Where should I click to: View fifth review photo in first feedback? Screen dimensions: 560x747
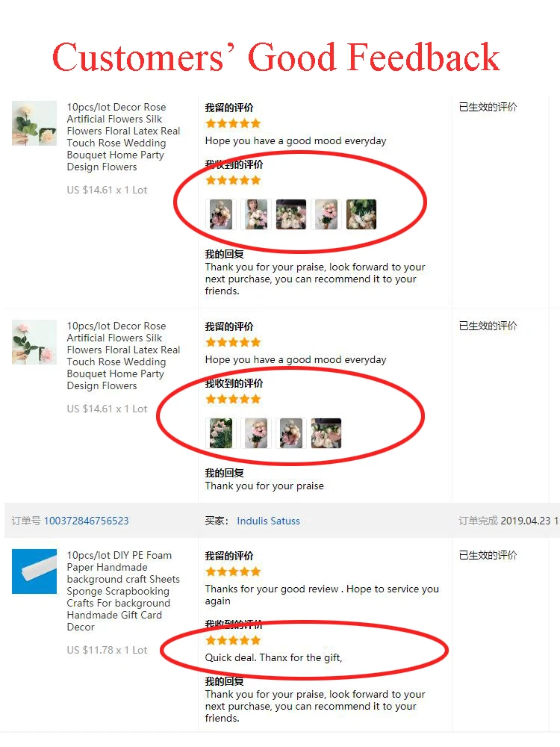click(x=361, y=214)
